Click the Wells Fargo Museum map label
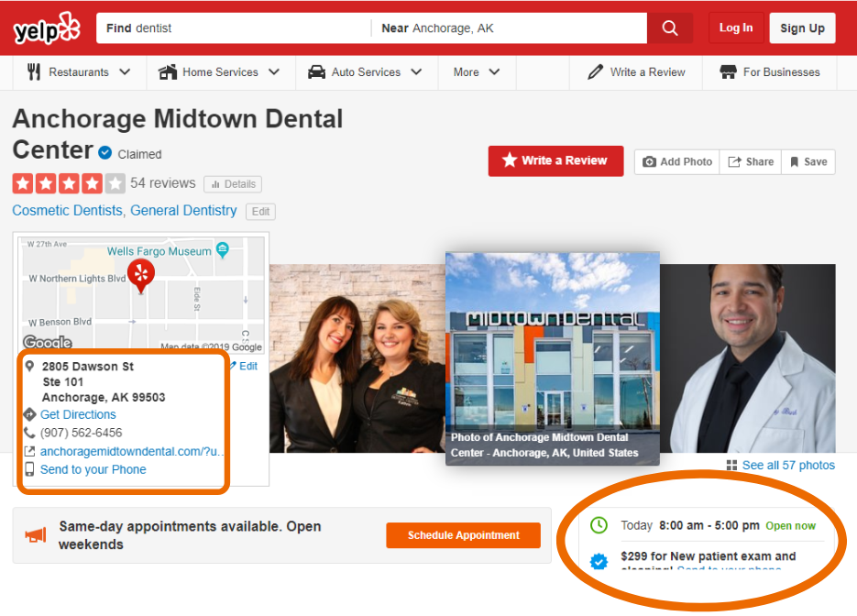The height and width of the screenshot is (616, 857). click(159, 251)
